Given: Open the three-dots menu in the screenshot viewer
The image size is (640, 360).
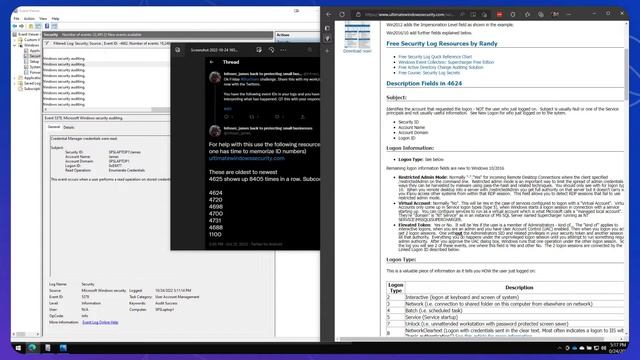Looking at the screenshot, I should point(283,50).
